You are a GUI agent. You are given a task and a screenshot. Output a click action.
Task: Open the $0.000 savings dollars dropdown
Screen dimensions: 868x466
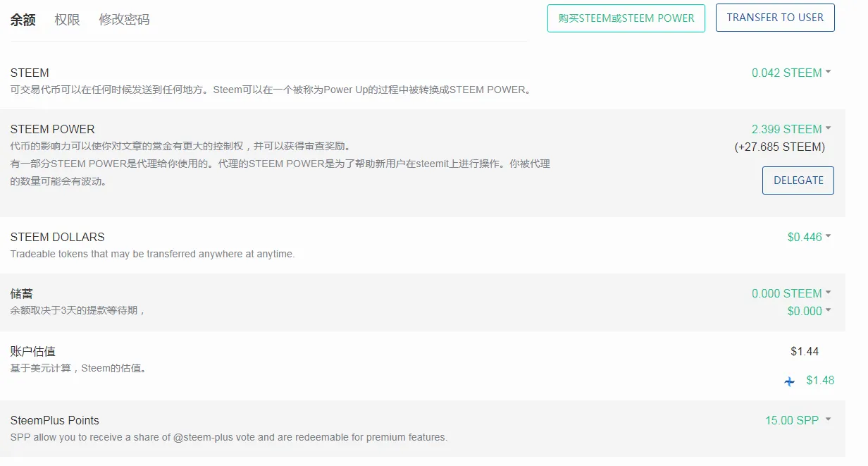(809, 311)
